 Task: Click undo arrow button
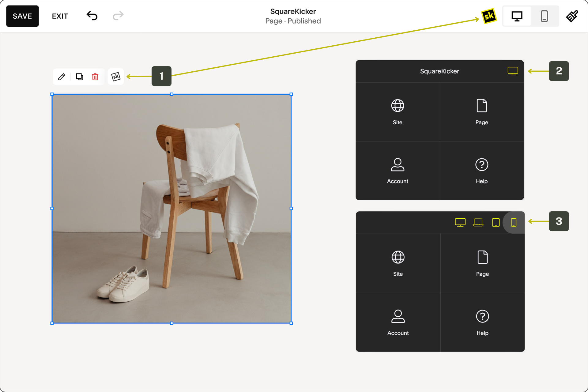point(92,17)
